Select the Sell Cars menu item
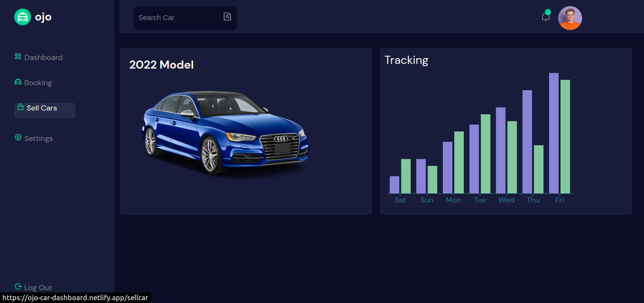644x303 pixels. click(x=45, y=111)
